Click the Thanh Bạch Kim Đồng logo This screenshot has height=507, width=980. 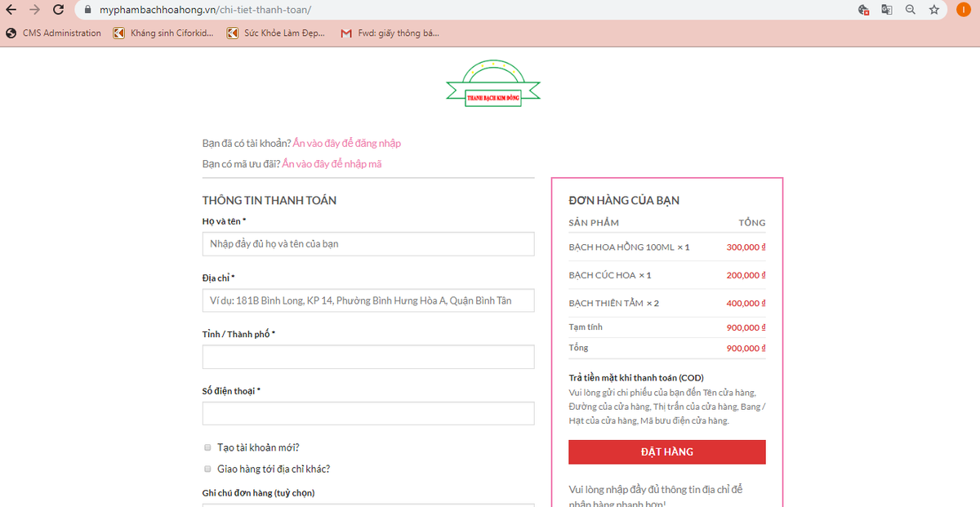point(493,84)
